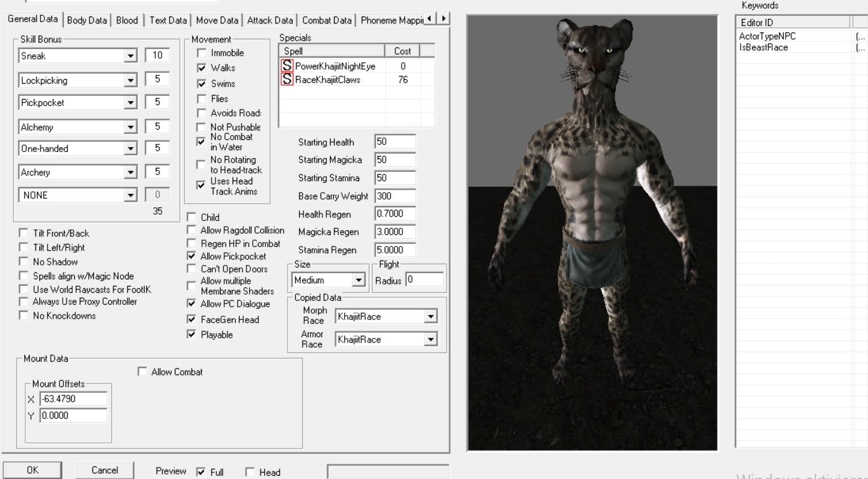Open the Phoneme Mapping tab

tap(392, 20)
